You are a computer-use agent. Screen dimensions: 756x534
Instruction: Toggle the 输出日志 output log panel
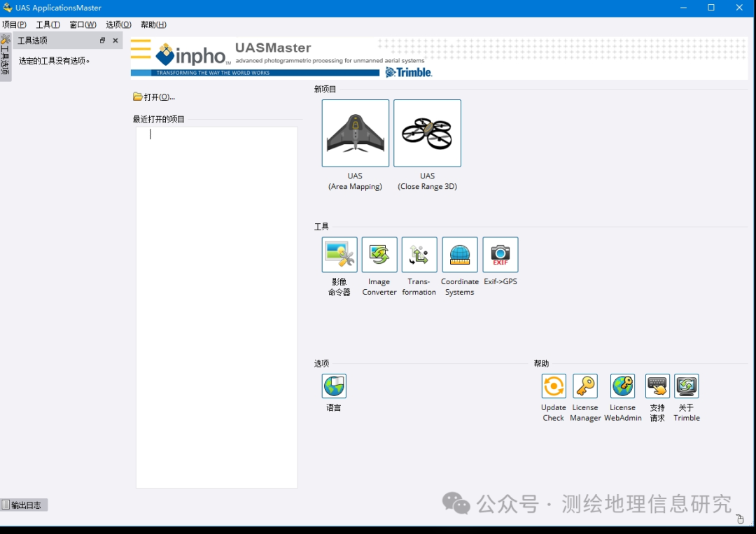point(24,505)
